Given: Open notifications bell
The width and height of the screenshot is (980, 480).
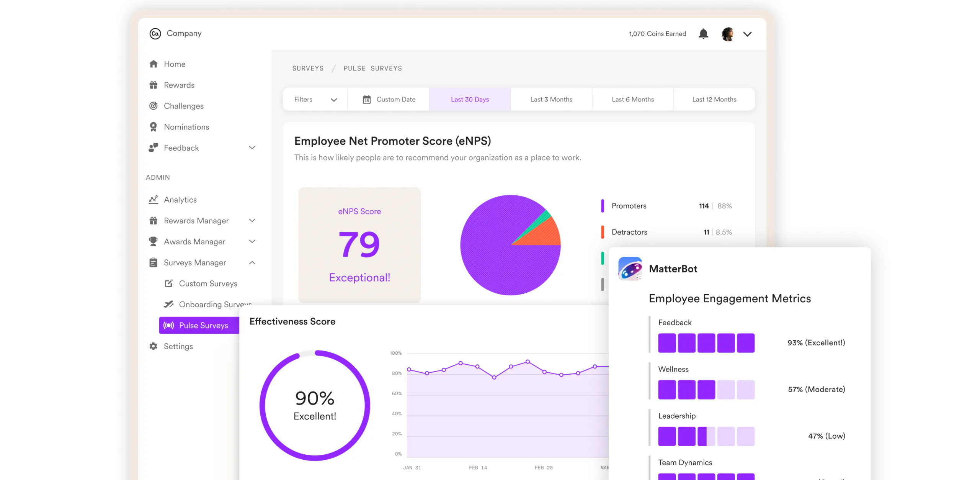Looking at the screenshot, I should coord(703,34).
